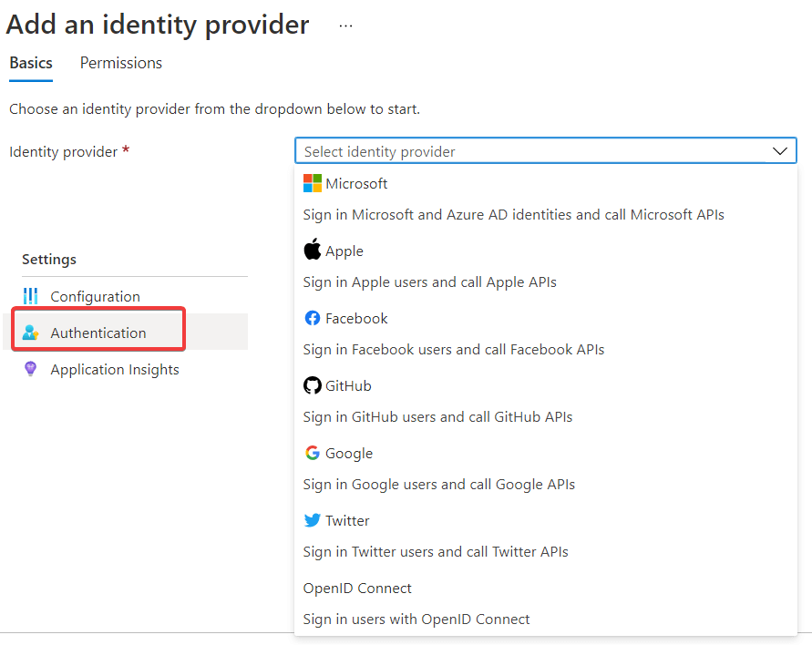Viewport: 812px width, 645px height.
Task: Click the Application Insights lightbulb icon
Action: (x=31, y=369)
